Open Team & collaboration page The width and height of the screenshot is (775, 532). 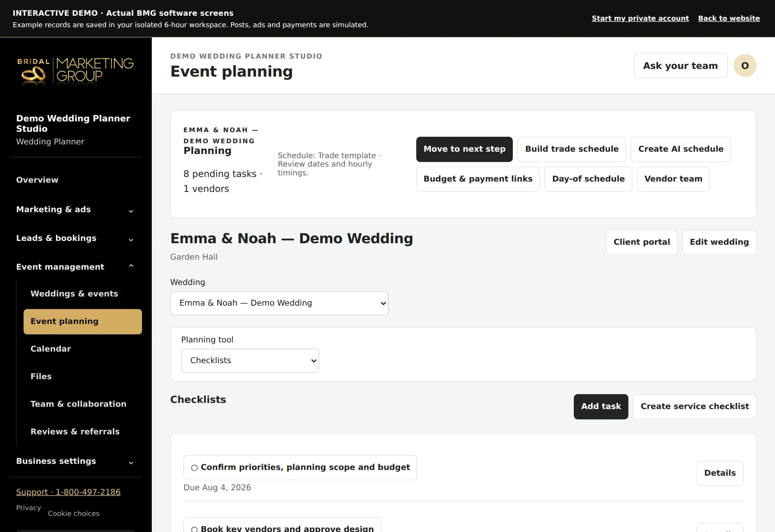coord(82,404)
